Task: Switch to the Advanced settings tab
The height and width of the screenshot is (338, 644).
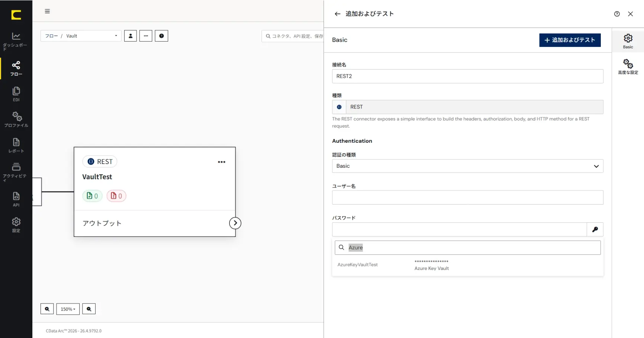Action: pos(628,67)
